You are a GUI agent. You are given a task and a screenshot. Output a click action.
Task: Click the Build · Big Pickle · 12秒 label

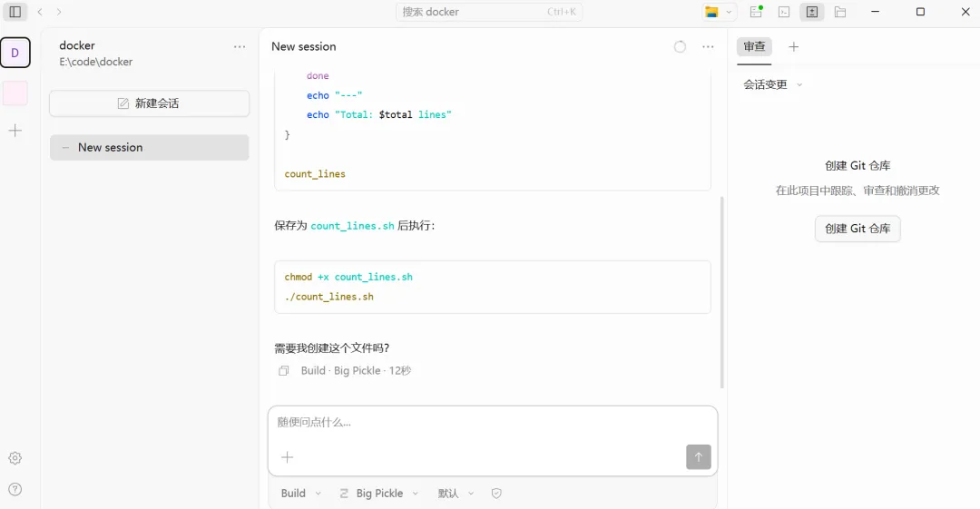coord(356,371)
